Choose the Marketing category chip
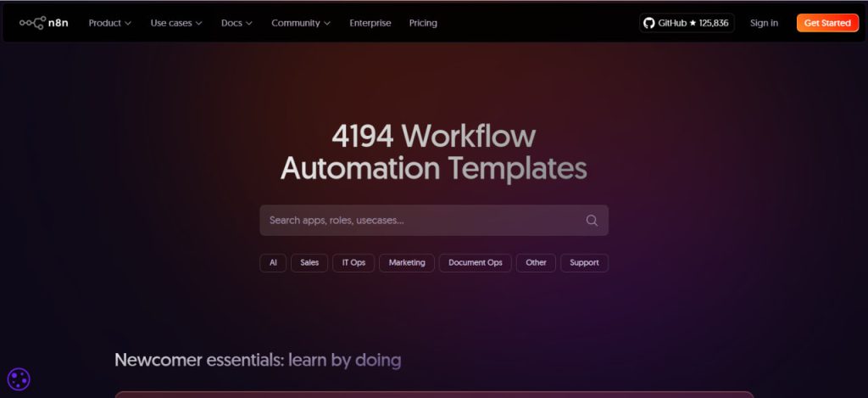This screenshot has height=398, width=868. pos(407,263)
